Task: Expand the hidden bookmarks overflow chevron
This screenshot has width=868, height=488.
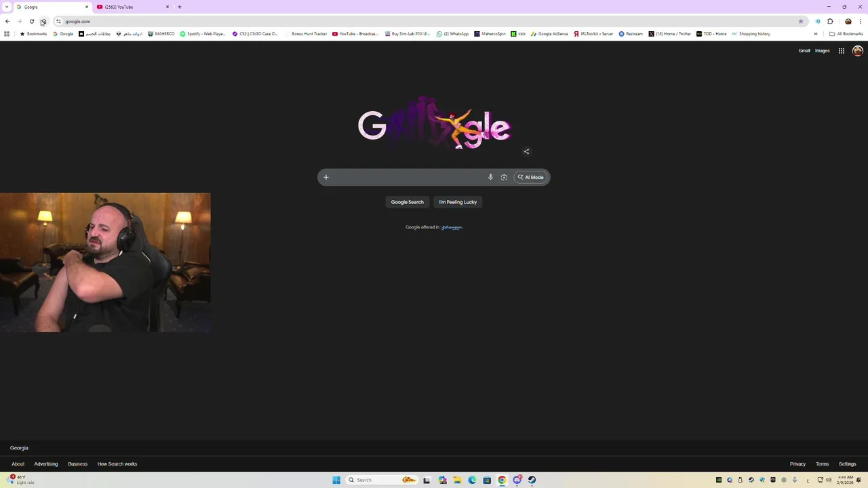Action: pyautogui.click(x=816, y=34)
